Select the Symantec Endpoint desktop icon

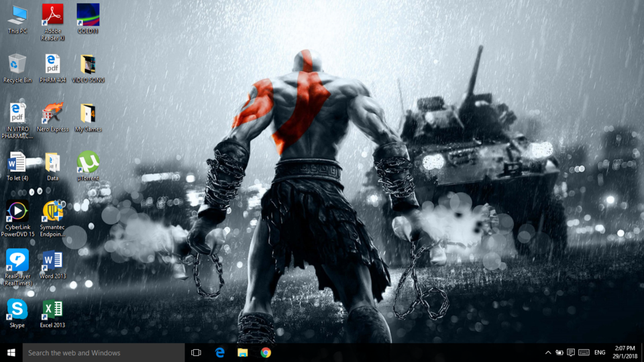(x=52, y=219)
